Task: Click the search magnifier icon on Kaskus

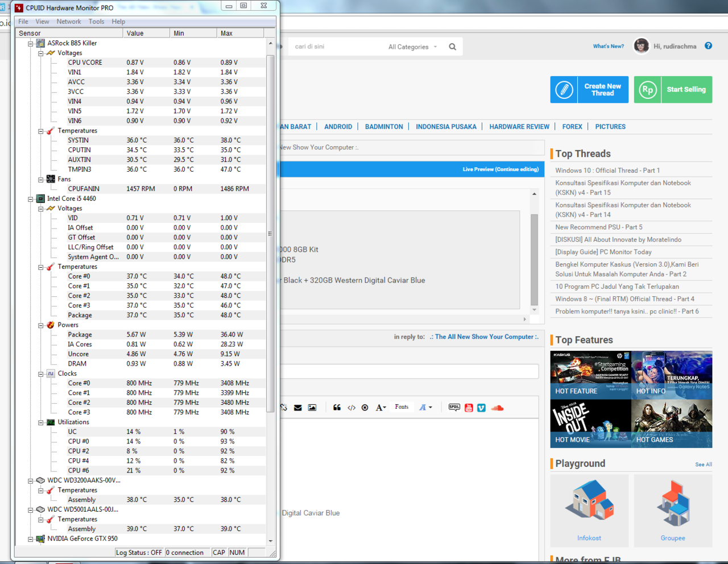Action: pyautogui.click(x=453, y=47)
